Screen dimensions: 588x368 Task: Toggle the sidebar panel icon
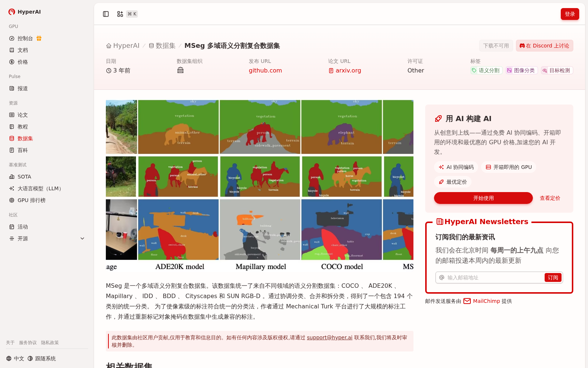pos(106,14)
